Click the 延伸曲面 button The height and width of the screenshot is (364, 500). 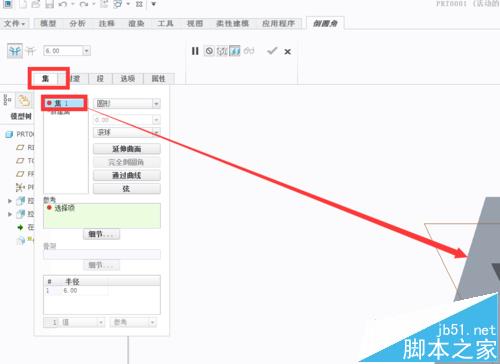[x=127, y=149]
